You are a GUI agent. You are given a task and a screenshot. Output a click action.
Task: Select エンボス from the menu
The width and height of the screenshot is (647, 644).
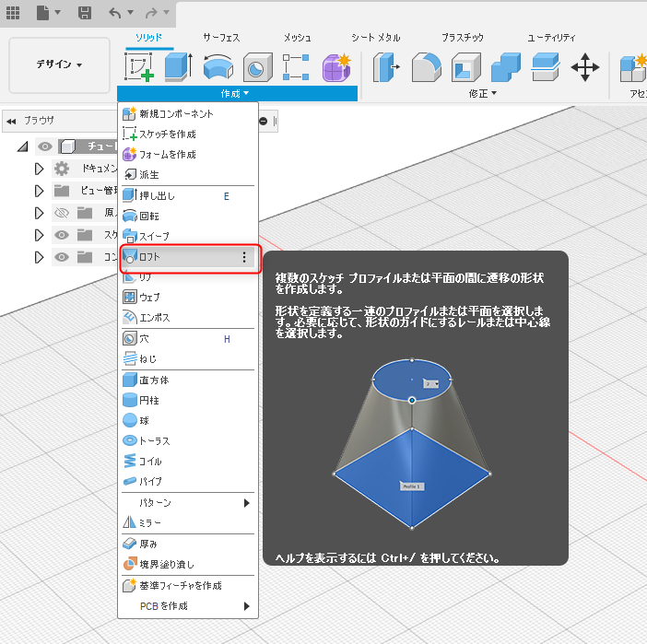point(188,317)
